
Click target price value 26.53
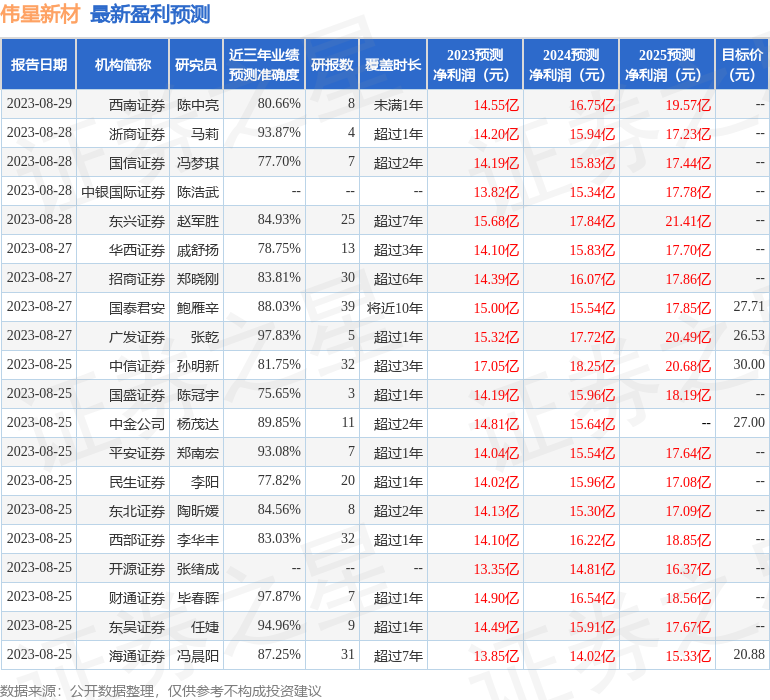pos(749,335)
